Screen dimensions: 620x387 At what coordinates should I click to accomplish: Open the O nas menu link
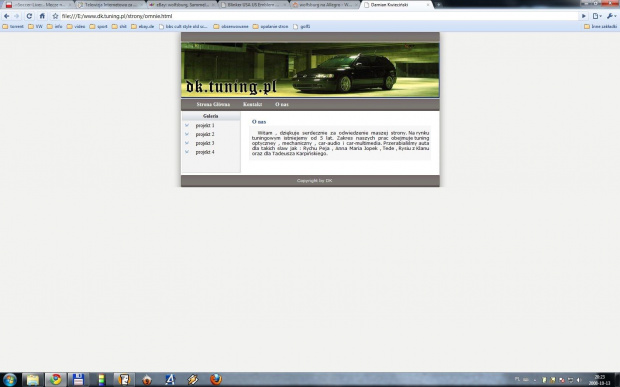tap(282, 104)
